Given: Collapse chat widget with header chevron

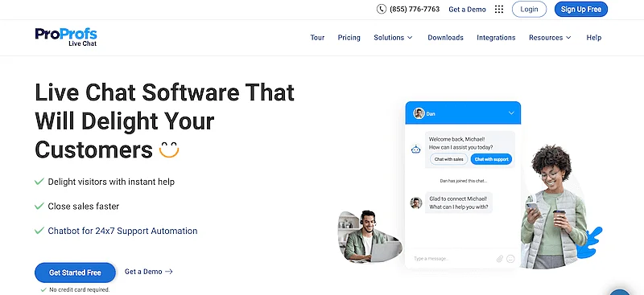Looking at the screenshot, I should point(511,113).
